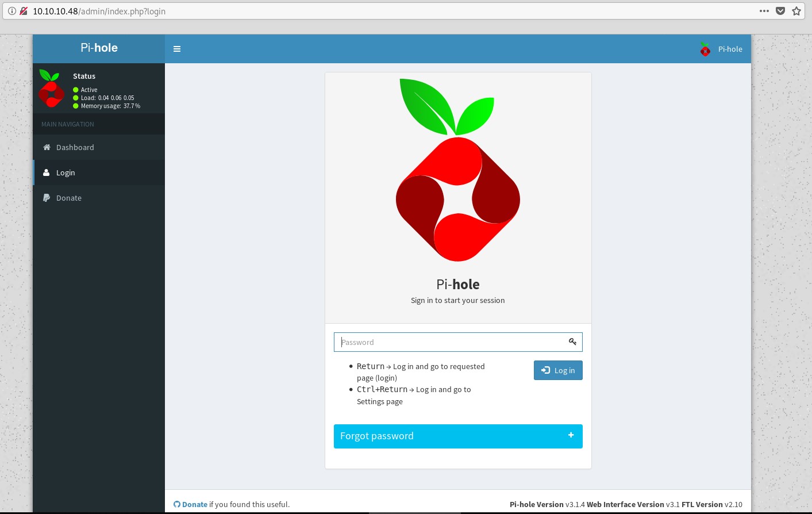Click the Load: 0.04 0.06 0.05 text
The width and height of the screenshot is (812, 514).
pos(107,98)
